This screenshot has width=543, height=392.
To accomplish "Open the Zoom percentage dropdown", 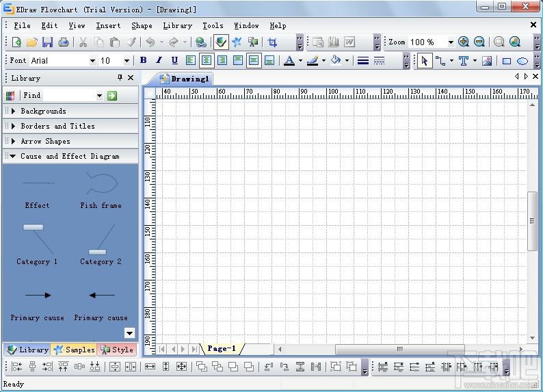I will (x=451, y=42).
